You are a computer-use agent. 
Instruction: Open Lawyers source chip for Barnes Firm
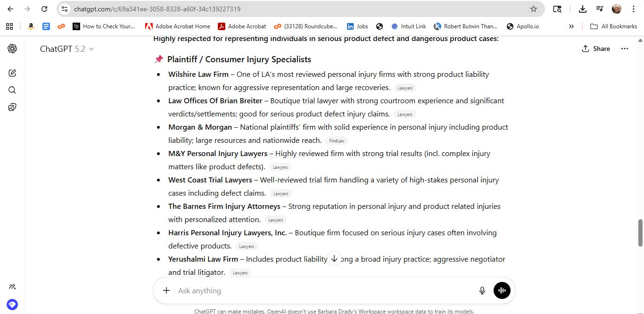coord(275,220)
